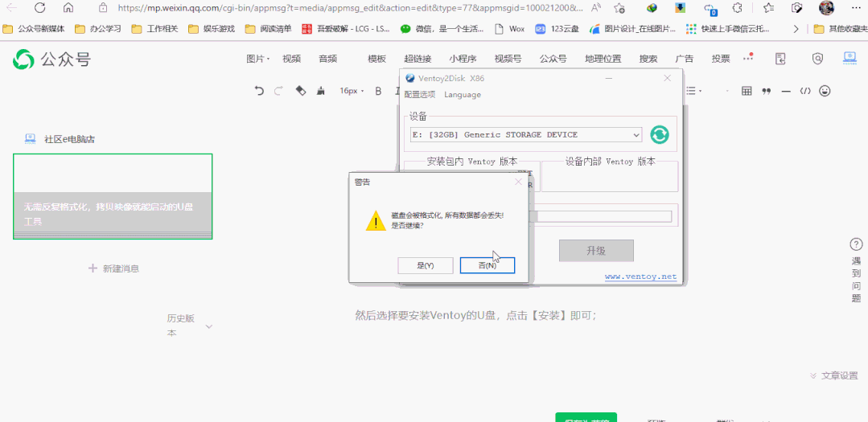Expand the 历史版本 chevron
Image resolution: width=868 pixels, height=422 pixels.
(208, 327)
